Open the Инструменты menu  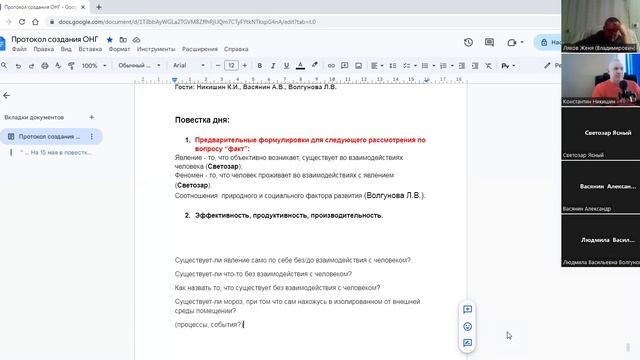[x=156, y=49]
